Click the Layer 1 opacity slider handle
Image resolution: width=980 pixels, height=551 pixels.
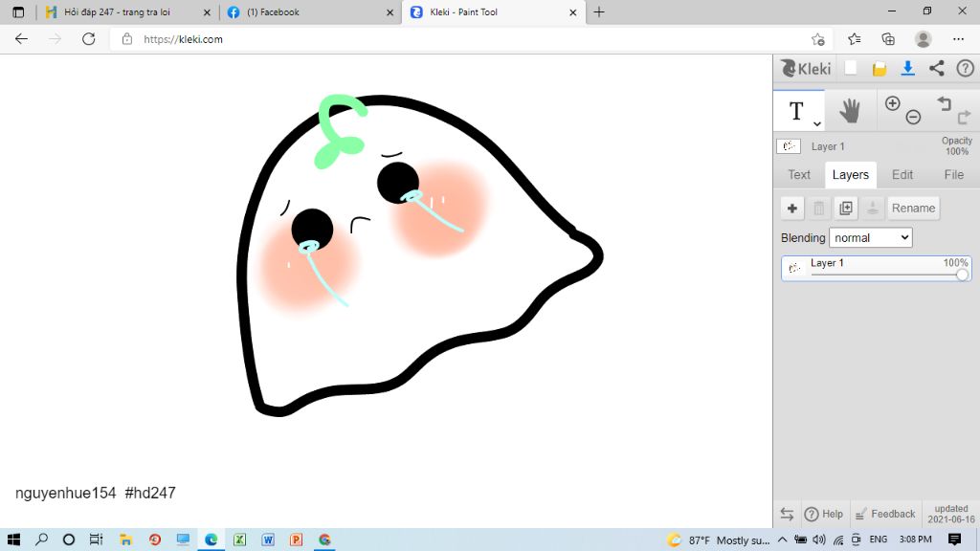(x=962, y=275)
